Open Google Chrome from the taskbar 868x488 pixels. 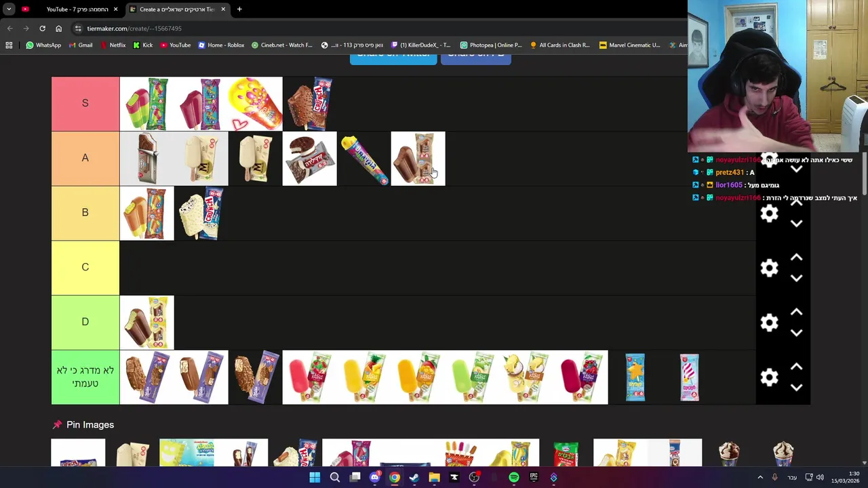click(395, 478)
